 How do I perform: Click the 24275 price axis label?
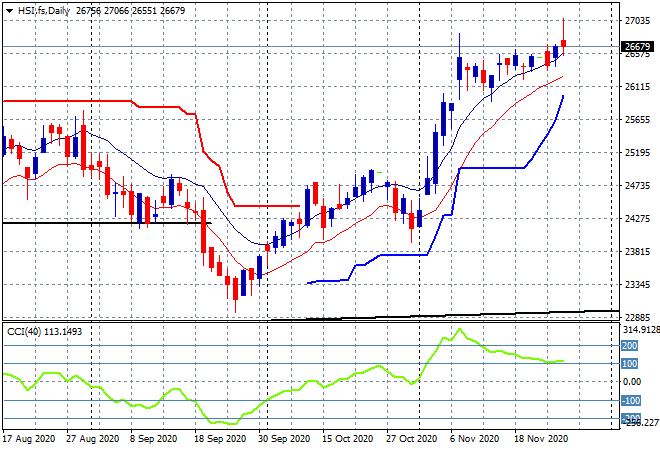click(637, 218)
